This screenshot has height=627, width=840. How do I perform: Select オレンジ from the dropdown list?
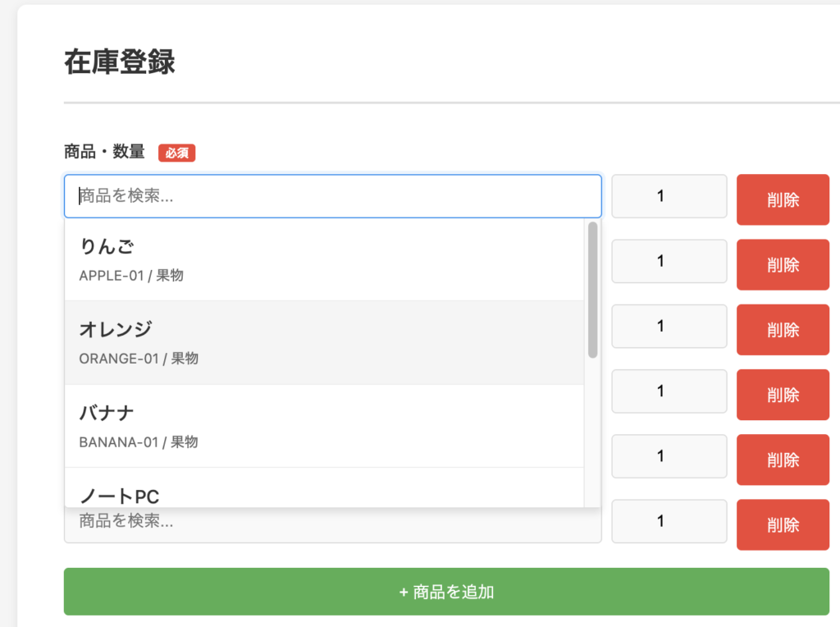(324, 342)
